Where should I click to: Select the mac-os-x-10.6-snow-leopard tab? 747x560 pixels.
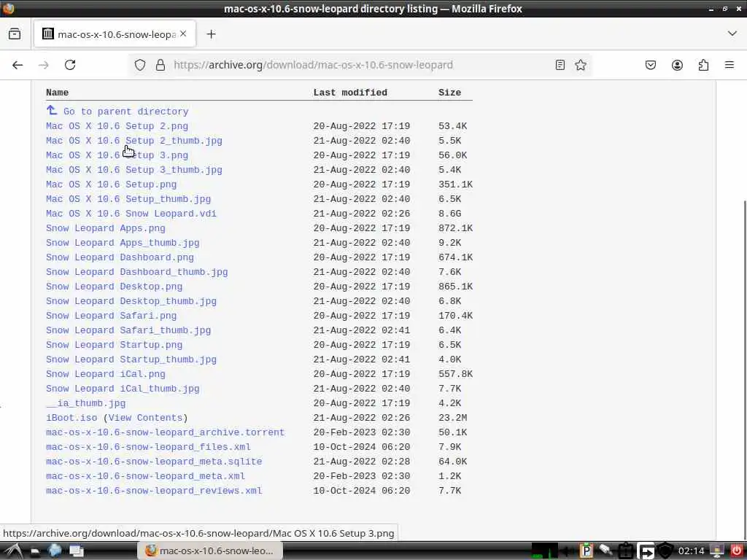(x=115, y=34)
